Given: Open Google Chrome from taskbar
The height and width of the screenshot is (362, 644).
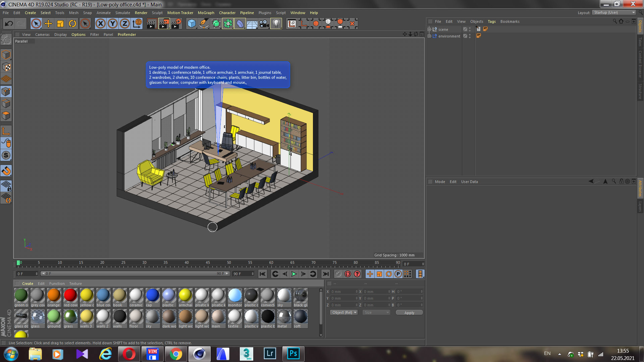Looking at the screenshot, I should (x=176, y=354).
